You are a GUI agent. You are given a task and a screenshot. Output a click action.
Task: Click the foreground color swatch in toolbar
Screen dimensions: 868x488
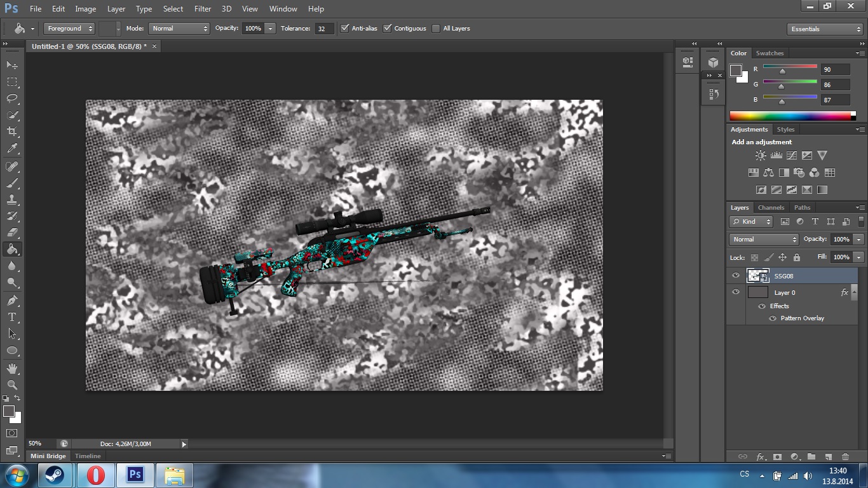pyautogui.click(x=9, y=411)
